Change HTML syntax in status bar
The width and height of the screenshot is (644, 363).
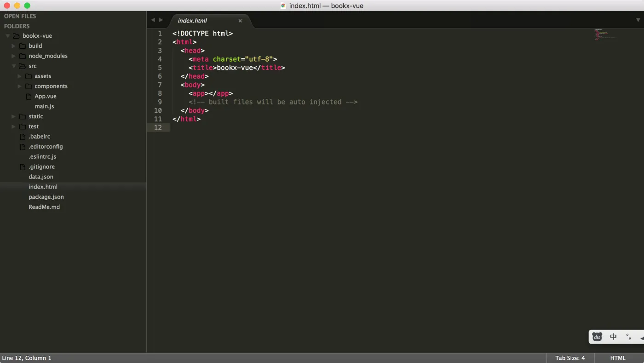618,358
